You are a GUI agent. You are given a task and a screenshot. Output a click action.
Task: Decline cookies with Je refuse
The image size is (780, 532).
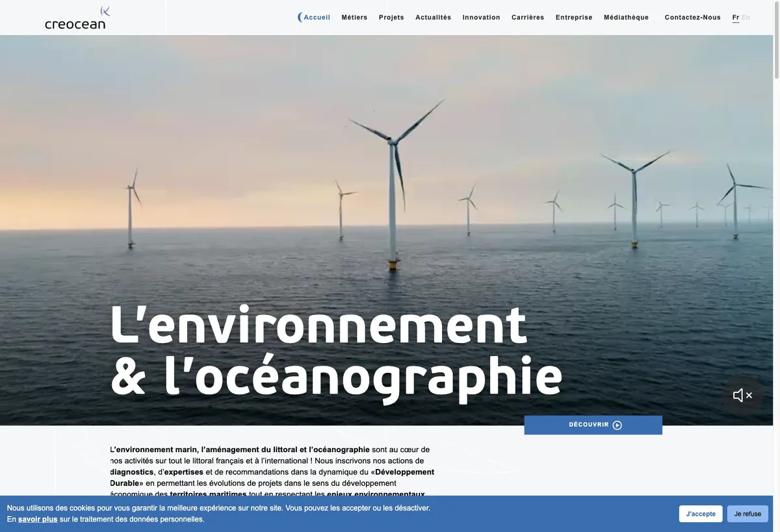pyautogui.click(x=747, y=514)
